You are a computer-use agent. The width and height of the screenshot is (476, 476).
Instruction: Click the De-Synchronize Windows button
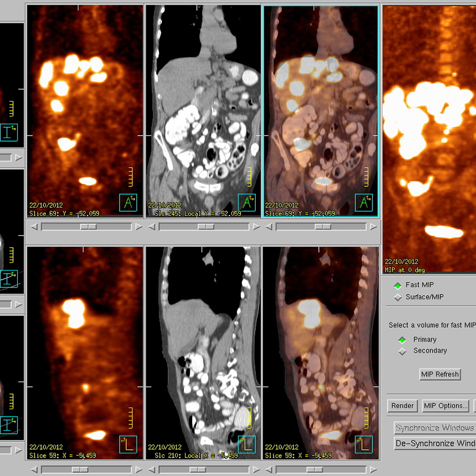435,443
